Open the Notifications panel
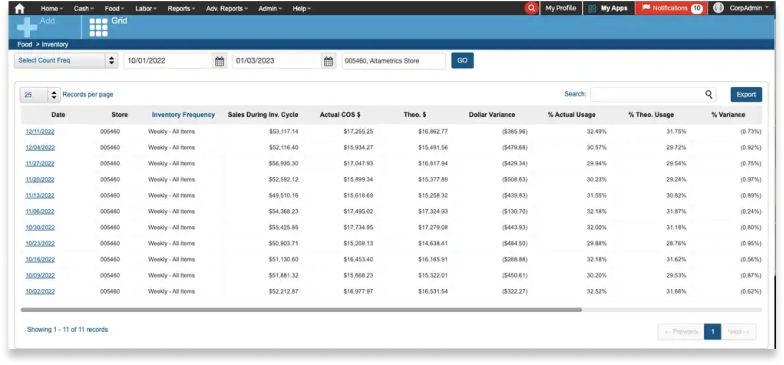Image resolution: width=784 pixels, height=365 pixels. (671, 8)
